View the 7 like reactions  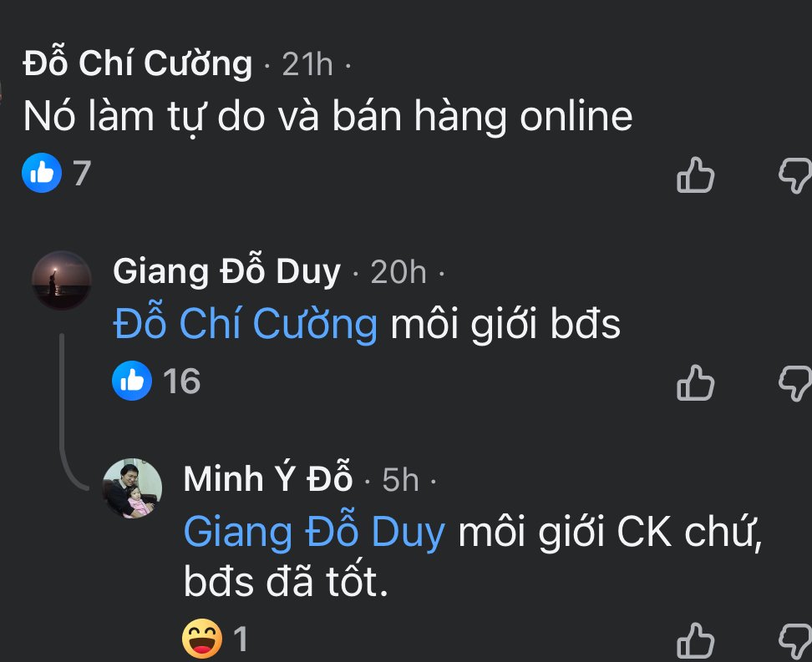(57, 173)
